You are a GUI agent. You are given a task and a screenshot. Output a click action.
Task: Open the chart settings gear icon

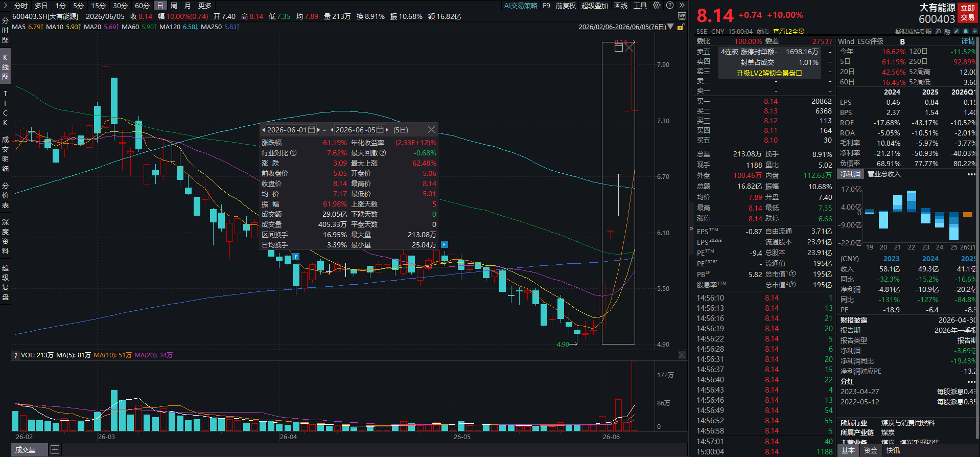coord(657,5)
